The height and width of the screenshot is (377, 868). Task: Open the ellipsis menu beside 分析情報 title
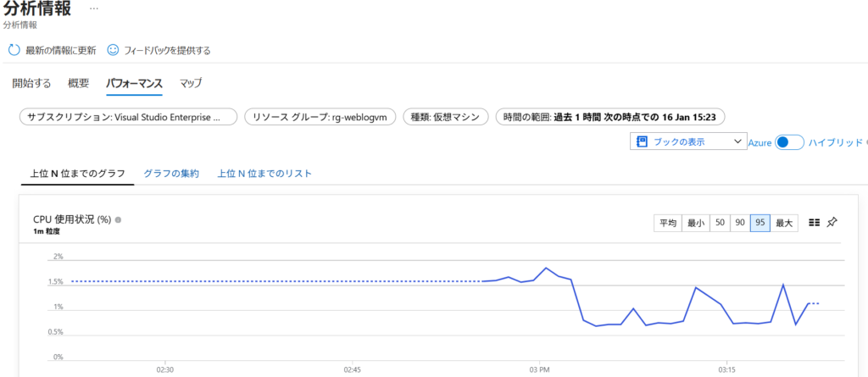click(93, 8)
